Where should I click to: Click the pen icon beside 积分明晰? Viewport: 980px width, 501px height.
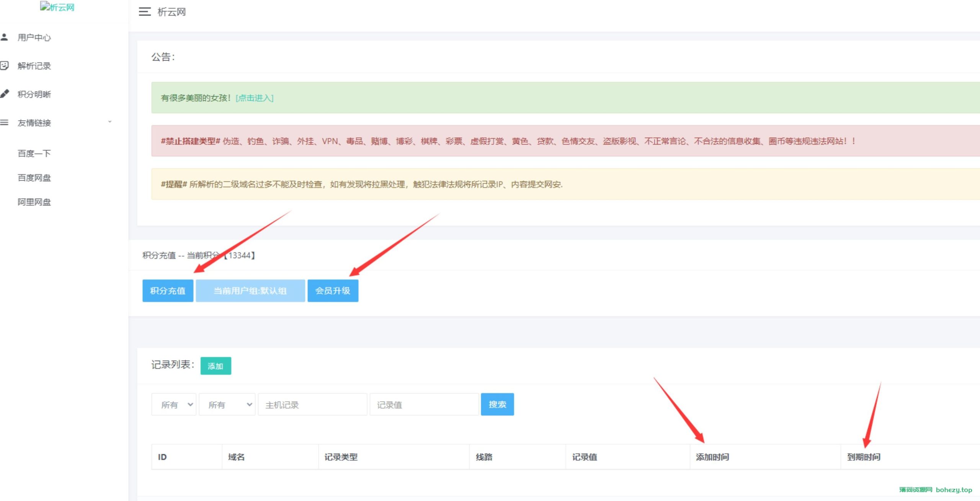(x=4, y=94)
